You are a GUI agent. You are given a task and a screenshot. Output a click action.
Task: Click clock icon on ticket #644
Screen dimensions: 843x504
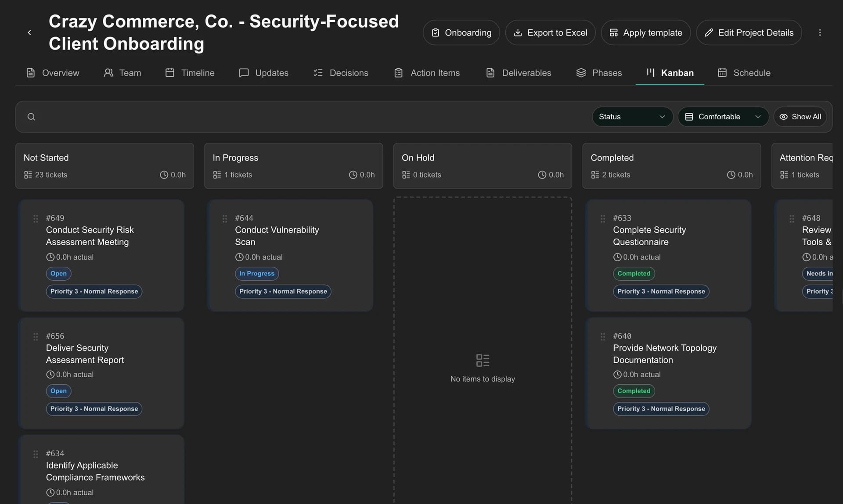[x=239, y=257]
